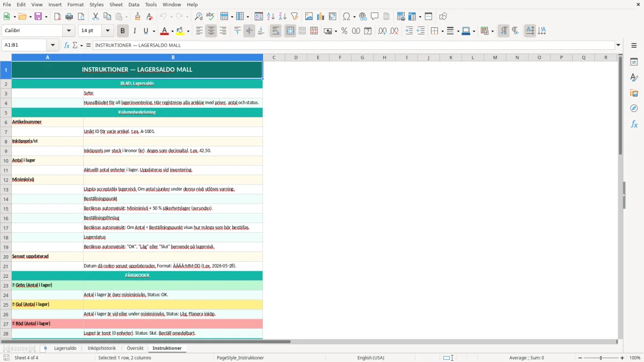Click Delete Decimal Place icon
The height and width of the screenshot is (362, 644).
pyautogui.click(x=394, y=31)
